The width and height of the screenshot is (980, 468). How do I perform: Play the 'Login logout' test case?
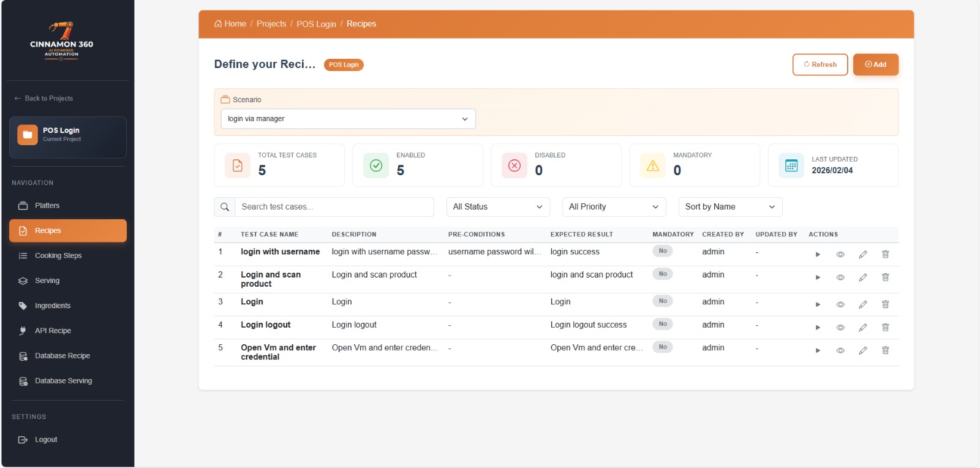(x=818, y=328)
